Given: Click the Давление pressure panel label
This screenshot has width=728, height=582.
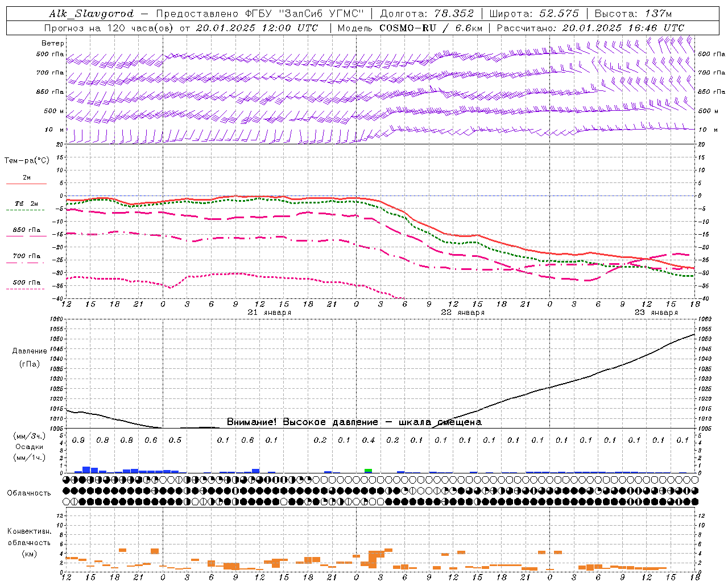Looking at the screenshot, I should click(x=30, y=351).
